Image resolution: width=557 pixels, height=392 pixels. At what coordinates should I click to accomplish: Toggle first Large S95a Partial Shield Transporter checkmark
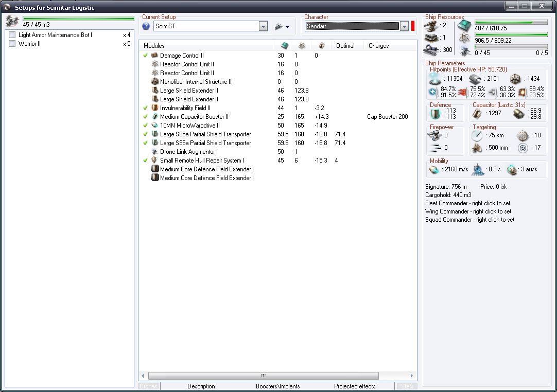tap(145, 134)
